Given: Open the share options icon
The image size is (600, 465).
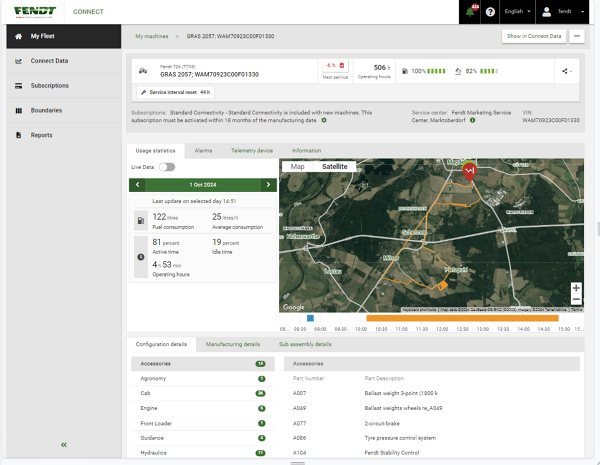Looking at the screenshot, I should [567, 71].
